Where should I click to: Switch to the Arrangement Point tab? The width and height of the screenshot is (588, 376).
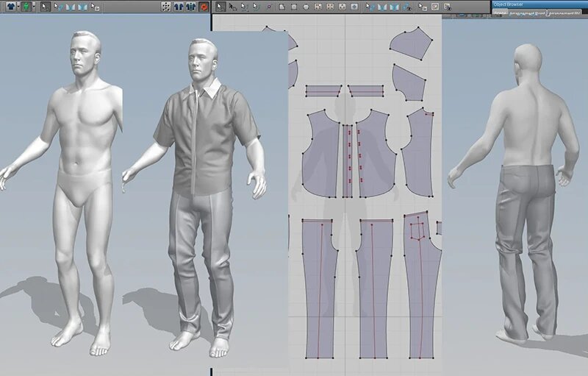(527, 13)
